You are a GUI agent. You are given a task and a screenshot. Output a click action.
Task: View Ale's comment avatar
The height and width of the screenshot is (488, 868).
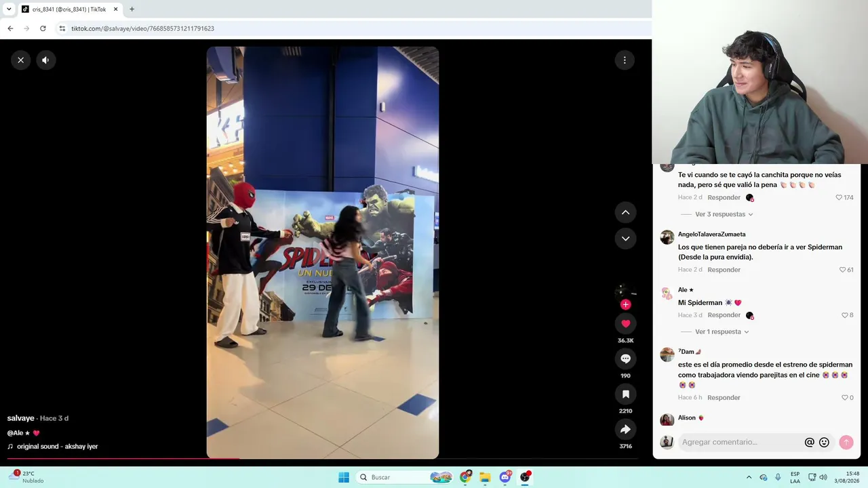tap(667, 293)
